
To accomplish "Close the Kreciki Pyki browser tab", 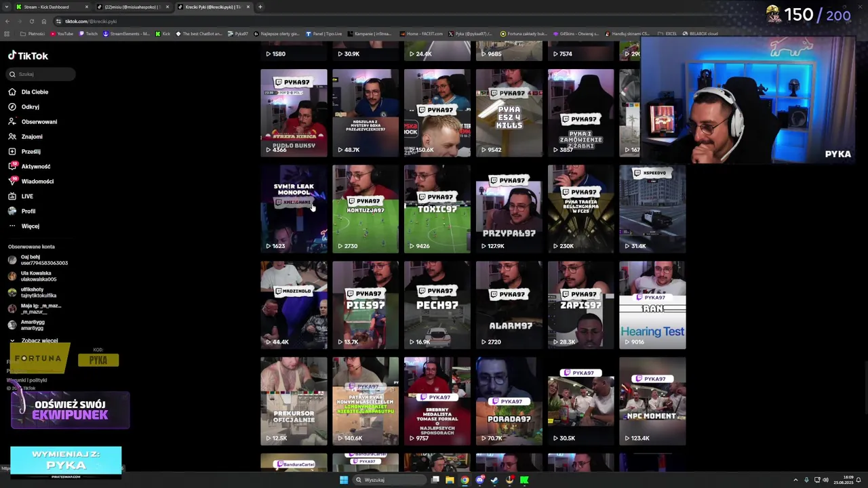I will pyautogui.click(x=248, y=7).
